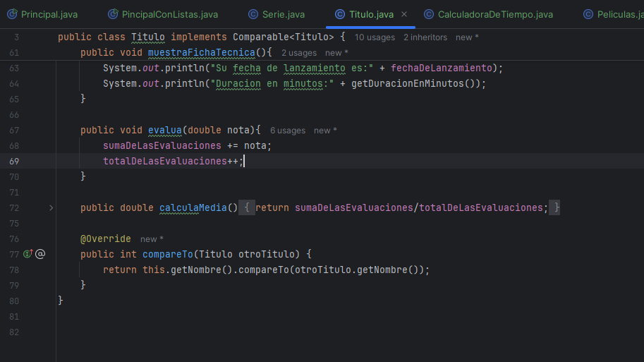This screenshot has width=644, height=362.
Task: Expand the closing folded brace of calculaMedia
Action: click(x=554, y=207)
